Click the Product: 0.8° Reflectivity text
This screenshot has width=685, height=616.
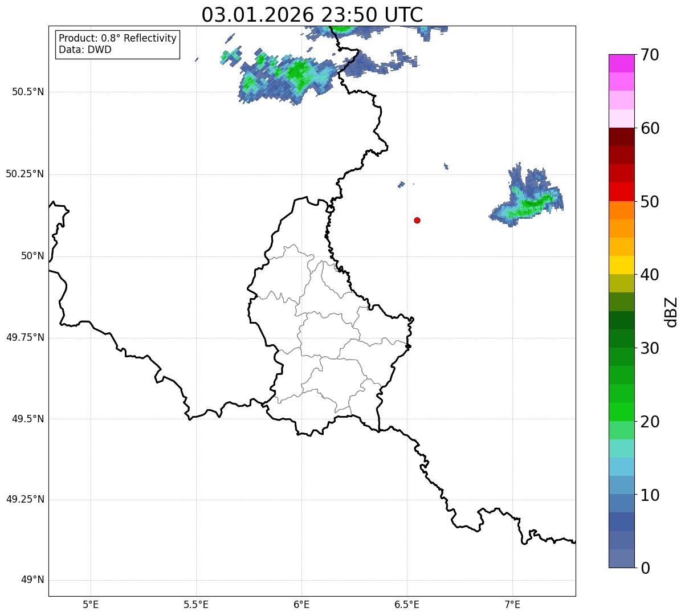click(x=117, y=38)
